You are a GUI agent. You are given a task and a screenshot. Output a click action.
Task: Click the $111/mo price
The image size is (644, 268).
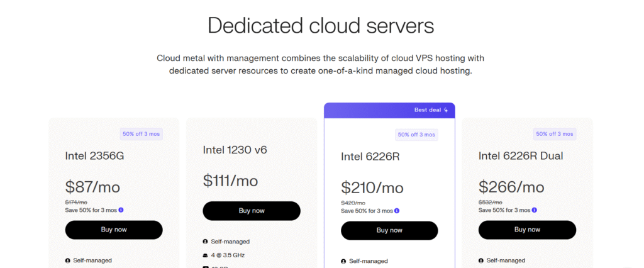[230, 181]
